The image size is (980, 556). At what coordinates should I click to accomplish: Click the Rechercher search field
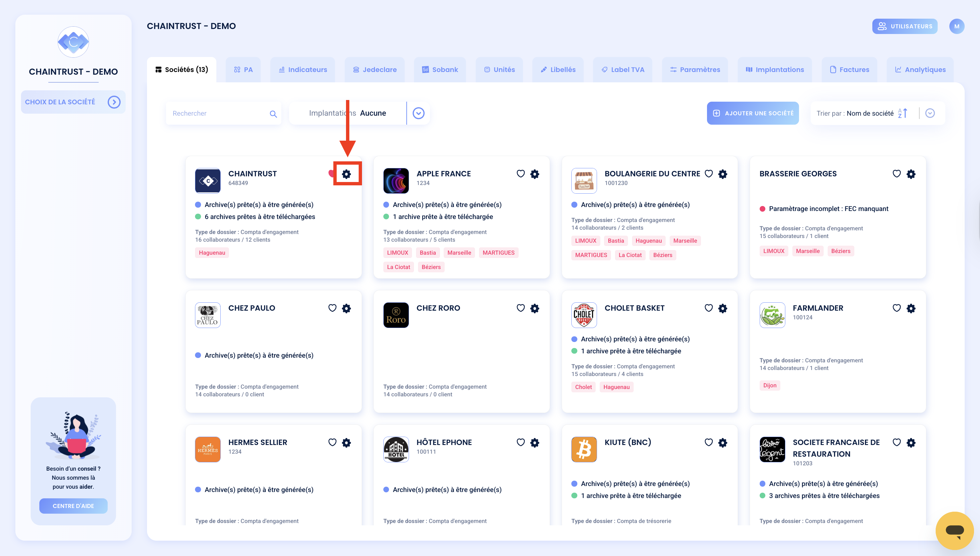click(223, 113)
